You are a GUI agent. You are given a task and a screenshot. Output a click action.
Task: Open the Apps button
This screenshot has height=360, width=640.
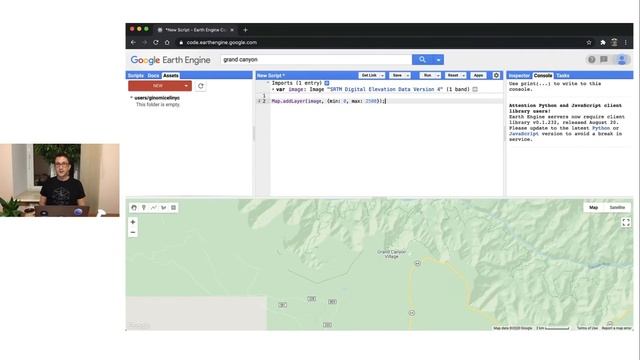click(x=478, y=76)
